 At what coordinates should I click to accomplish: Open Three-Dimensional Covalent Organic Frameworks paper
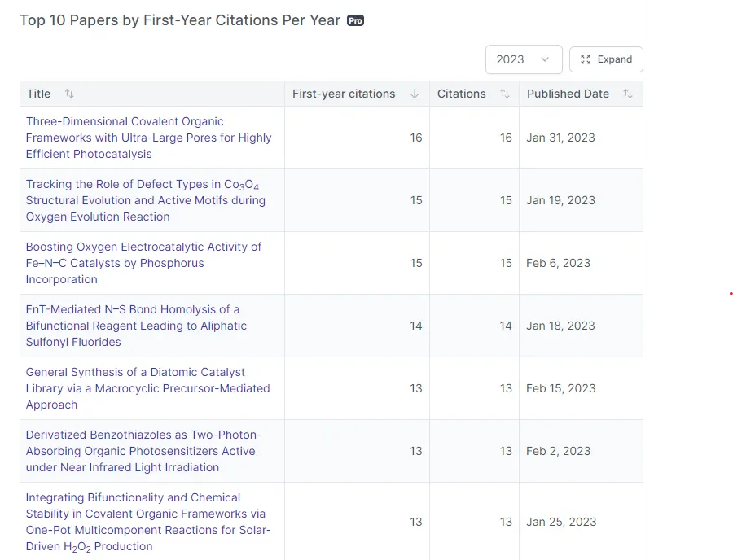click(x=148, y=138)
